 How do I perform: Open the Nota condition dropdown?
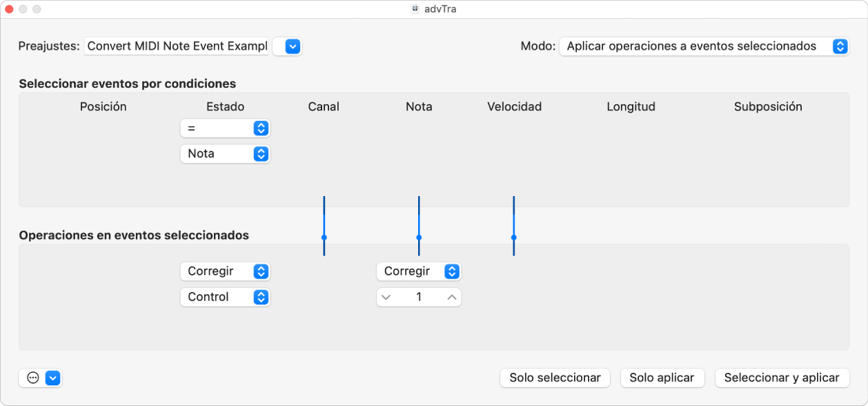[225, 153]
